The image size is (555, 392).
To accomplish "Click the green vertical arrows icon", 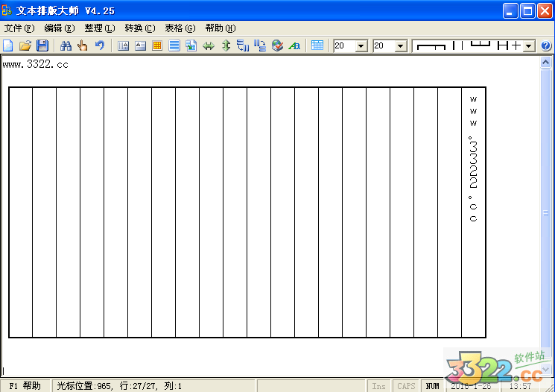I will (226, 46).
